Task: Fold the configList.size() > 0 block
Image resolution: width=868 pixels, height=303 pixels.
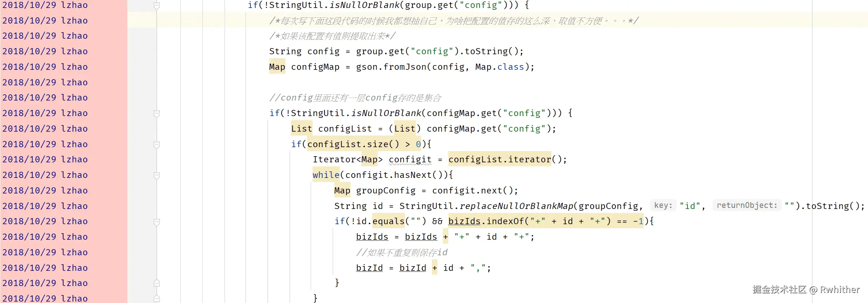Action: tap(157, 145)
